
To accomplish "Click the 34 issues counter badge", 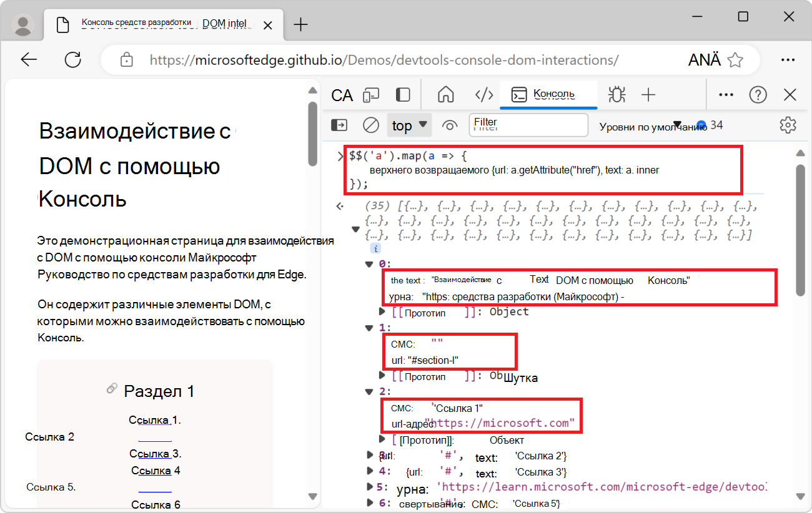I will 713,125.
